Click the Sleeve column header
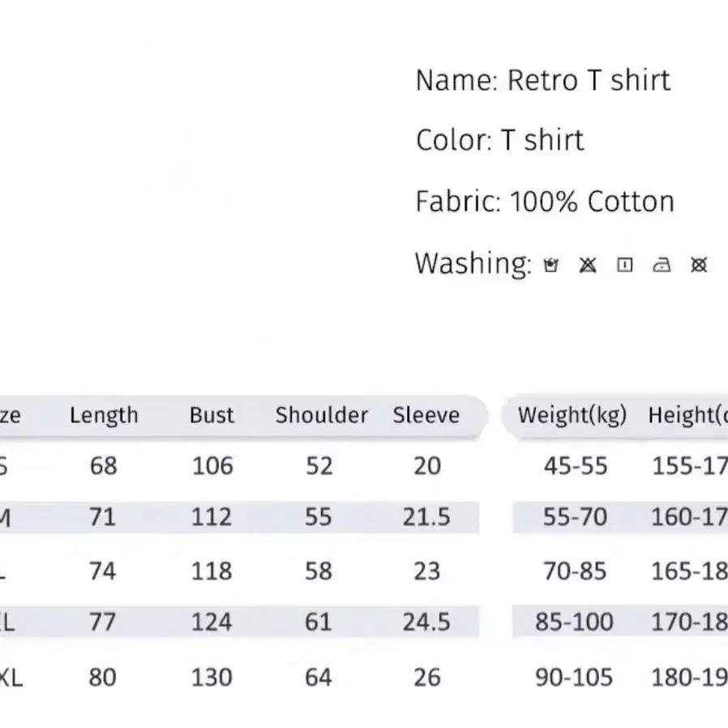The height and width of the screenshot is (728, 728). point(426,415)
